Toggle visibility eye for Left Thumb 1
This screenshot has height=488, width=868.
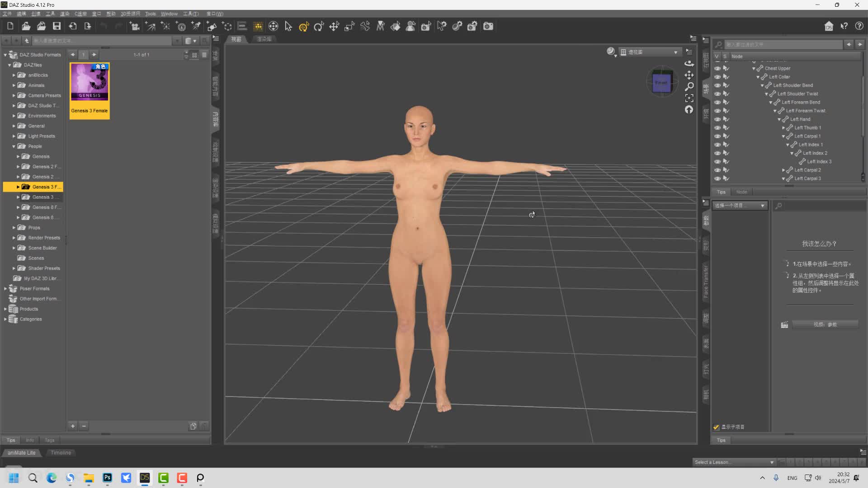(x=717, y=127)
